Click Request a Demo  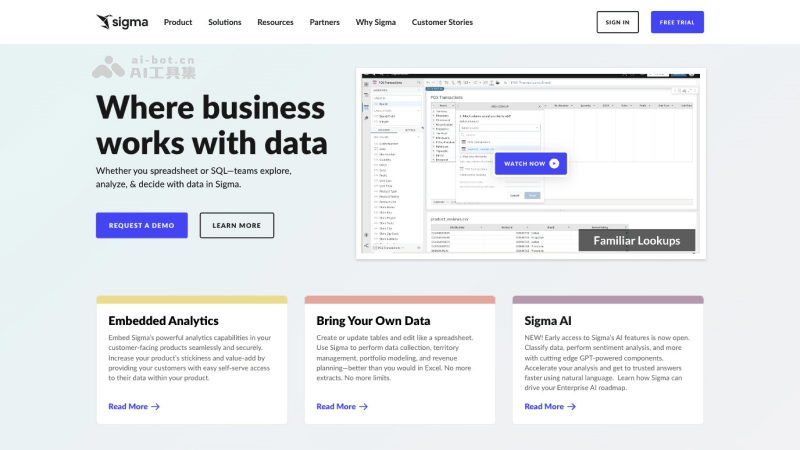coord(141,225)
